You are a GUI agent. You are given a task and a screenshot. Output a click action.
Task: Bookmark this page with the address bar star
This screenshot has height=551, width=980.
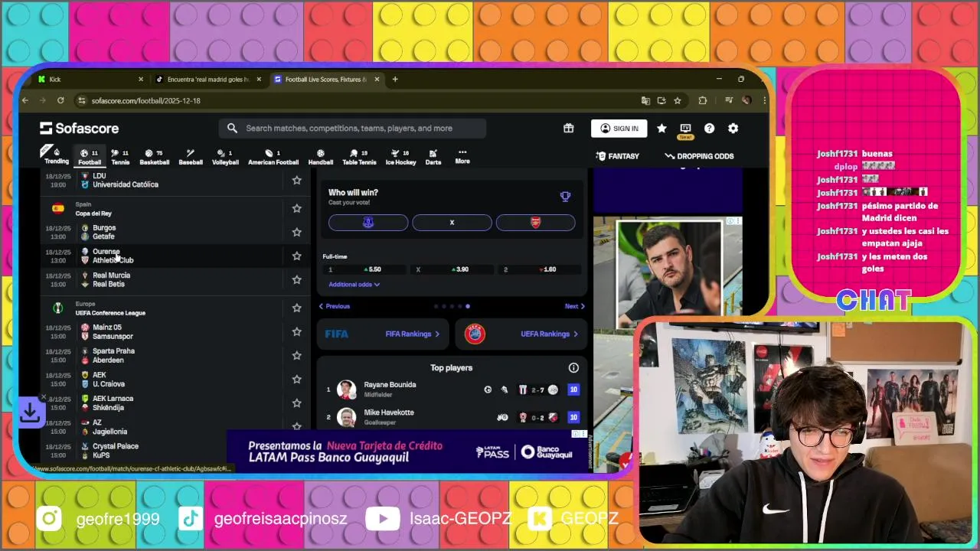coord(678,100)
